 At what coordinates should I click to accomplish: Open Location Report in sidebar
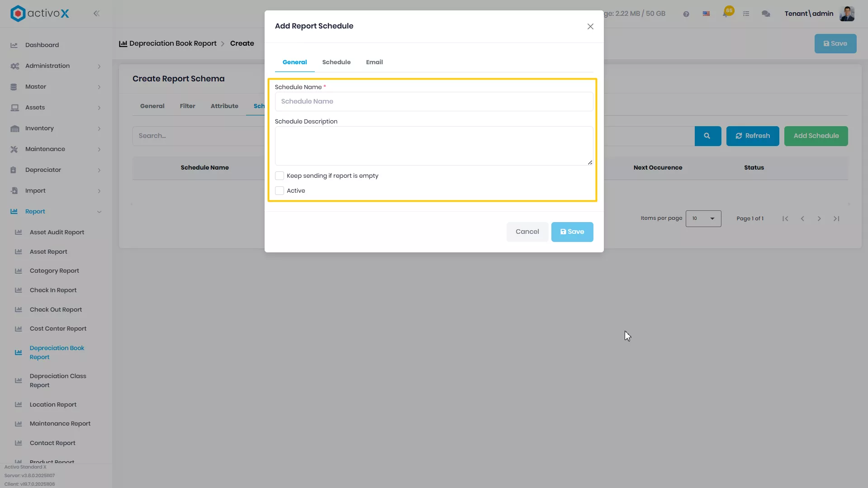pyautogui.click(x=53, y=405)
